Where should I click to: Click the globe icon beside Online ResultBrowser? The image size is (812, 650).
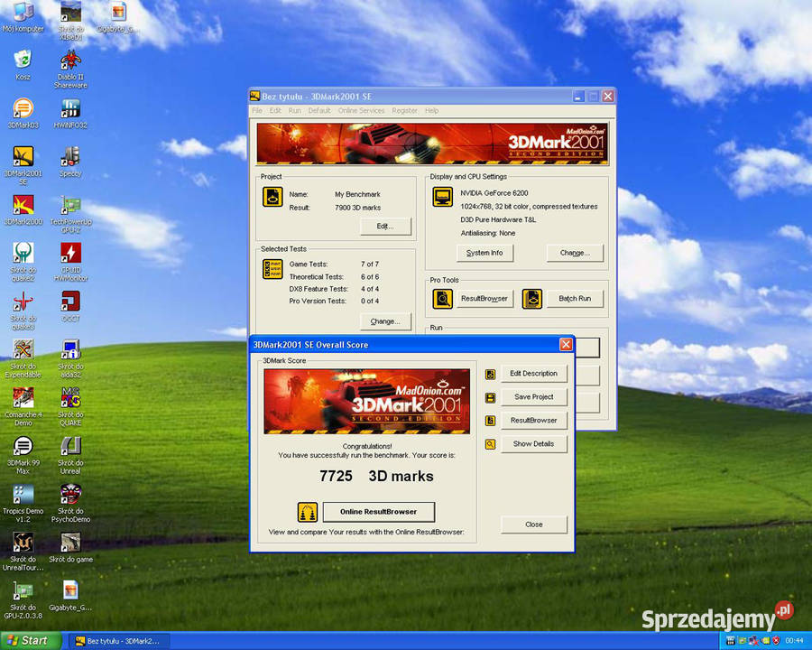(307, 512)
